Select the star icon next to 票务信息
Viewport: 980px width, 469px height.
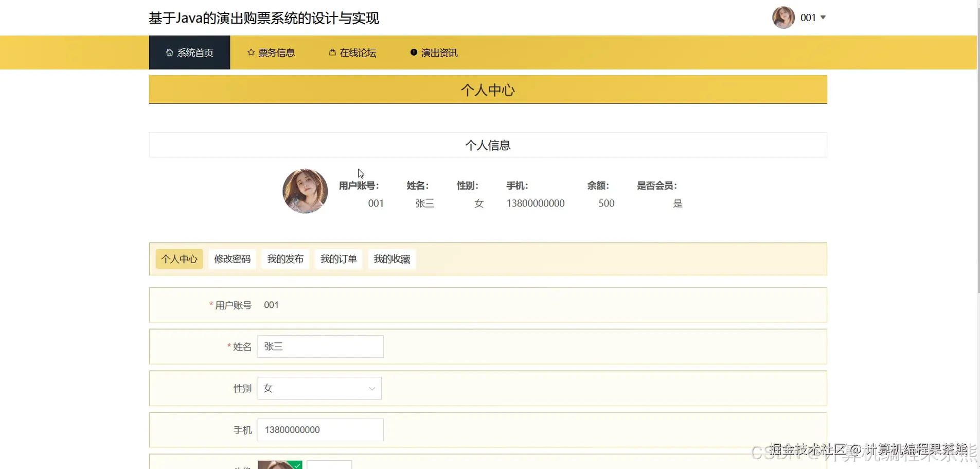tap(251, 52)
